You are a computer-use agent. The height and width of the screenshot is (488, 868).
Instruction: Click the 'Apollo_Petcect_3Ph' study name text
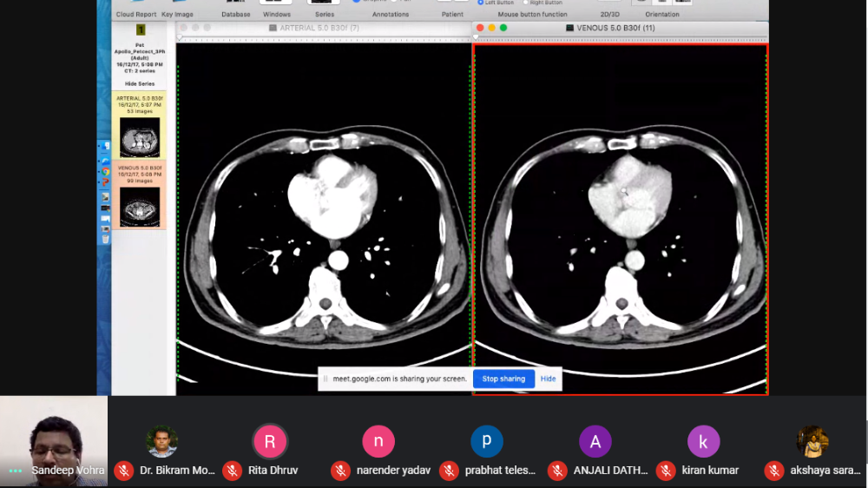tap(140, 51)
